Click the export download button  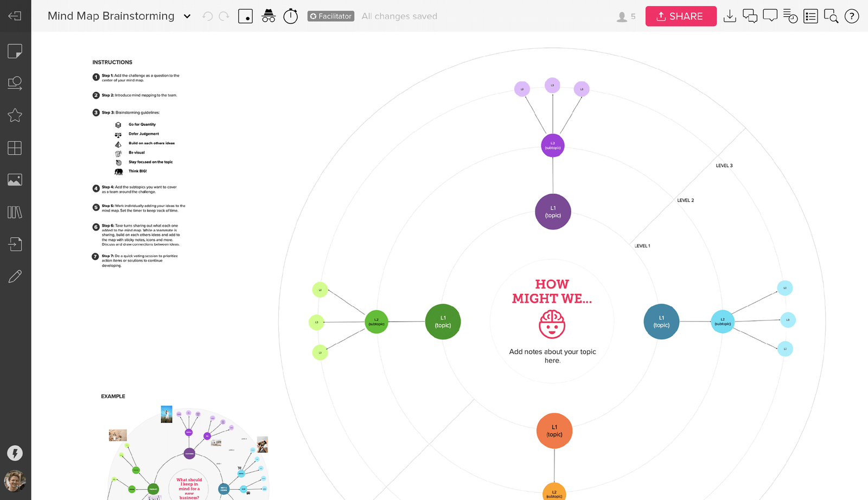click(x=730, y=16)
